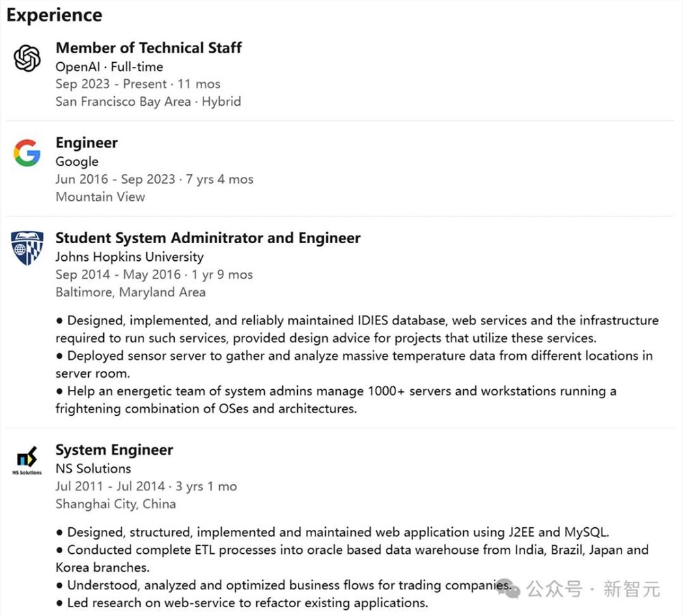The width and height of the screenshot is (683, 616).
Task: Click the Google logo icon
Action: coord(27,153)
